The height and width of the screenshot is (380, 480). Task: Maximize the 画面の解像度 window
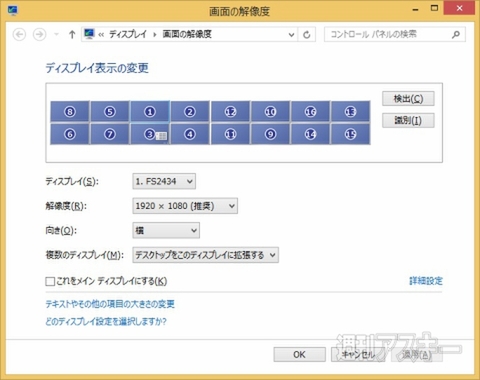[434, 8]
